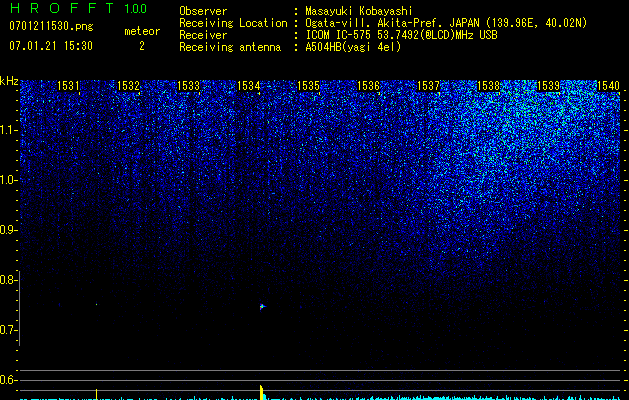Viewport: 629px width, 400px height.
Task: Click the 1540 time marker
Action: (608, 85)
